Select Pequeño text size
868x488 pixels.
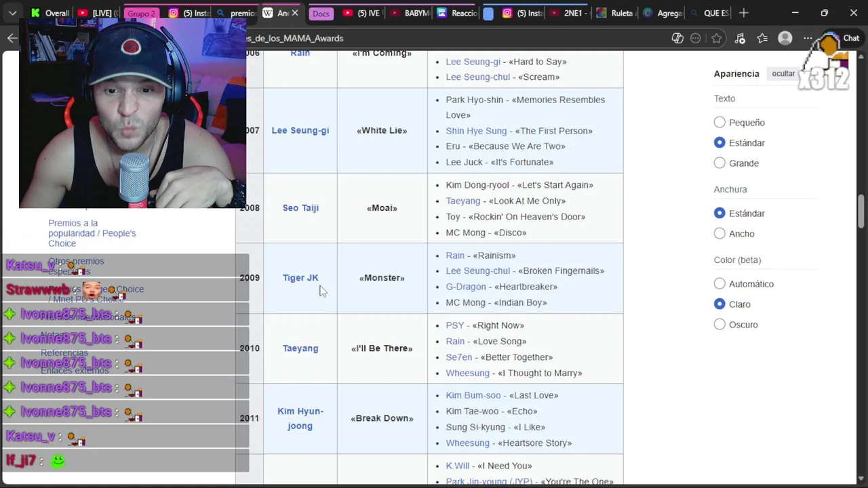[x=719, y=122]
